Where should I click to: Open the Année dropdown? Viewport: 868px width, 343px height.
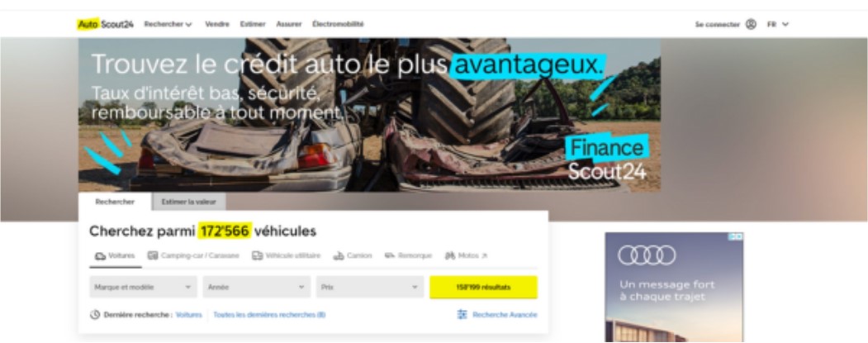[256, 287]
